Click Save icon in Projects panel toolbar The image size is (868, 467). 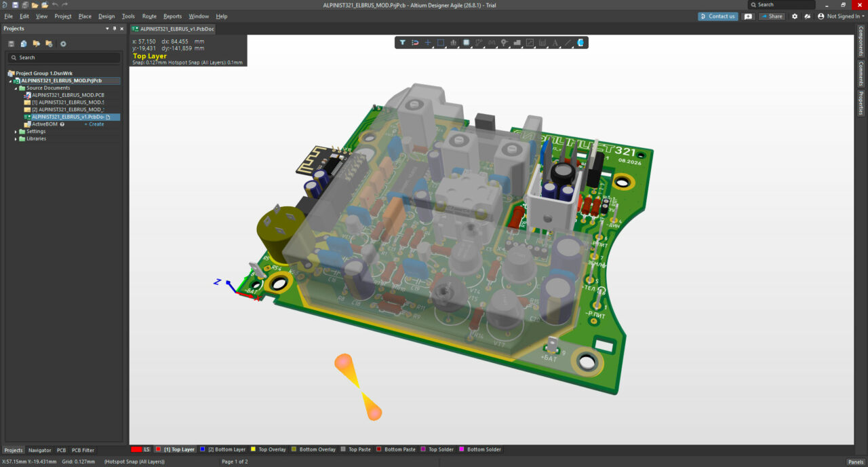[12, 43]
